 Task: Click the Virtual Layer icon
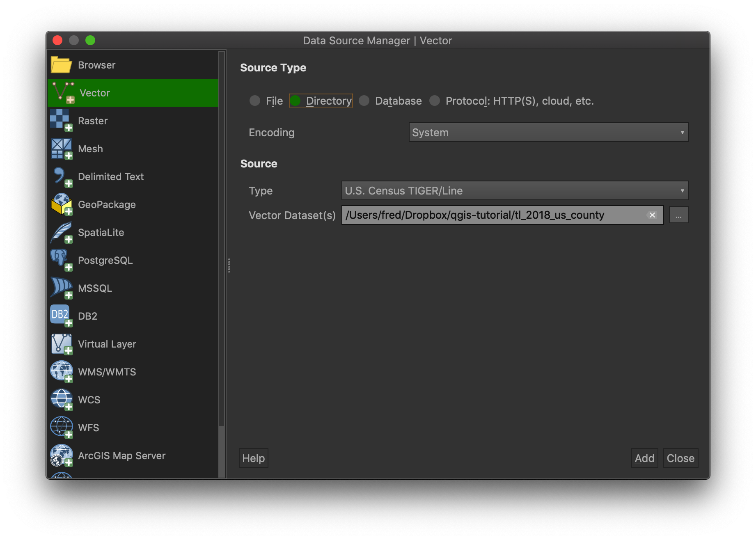(x=62, y=344)
